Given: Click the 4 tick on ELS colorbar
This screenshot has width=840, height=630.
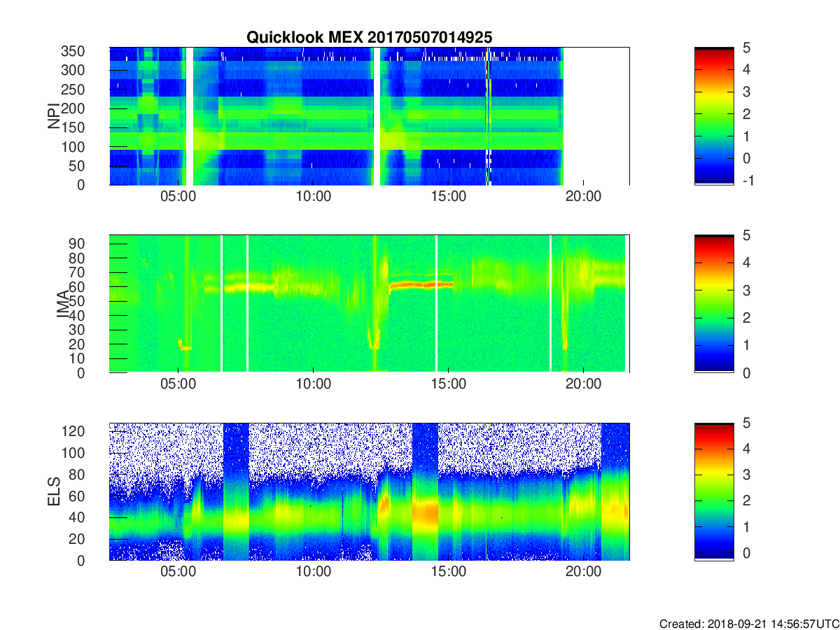Looking at the screenshot, I should 748,449.
